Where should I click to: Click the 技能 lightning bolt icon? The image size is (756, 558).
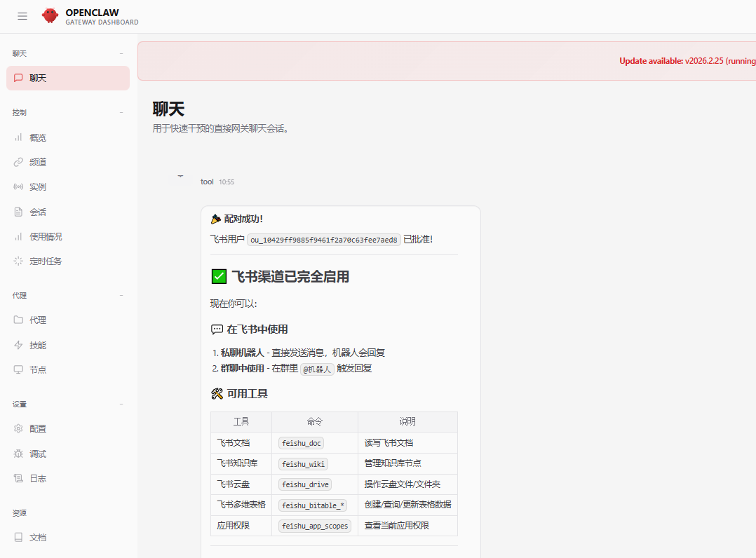point(18,345)
